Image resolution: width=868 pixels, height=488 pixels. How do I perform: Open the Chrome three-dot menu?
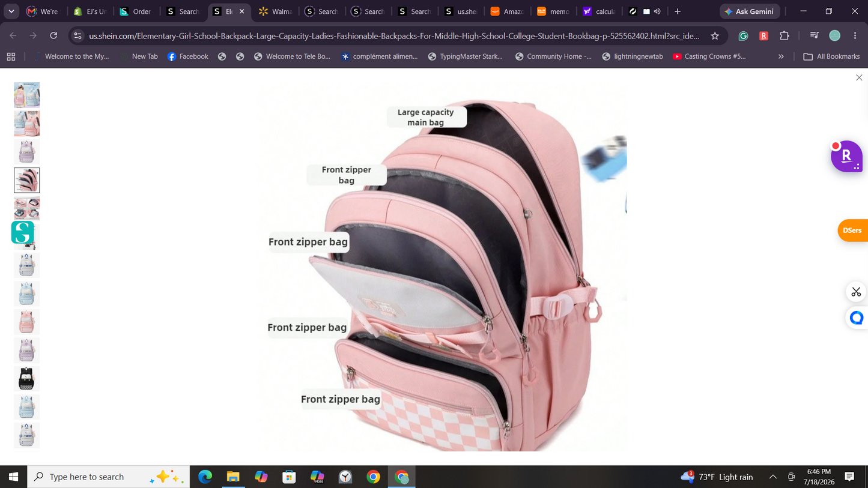point(855,36)
